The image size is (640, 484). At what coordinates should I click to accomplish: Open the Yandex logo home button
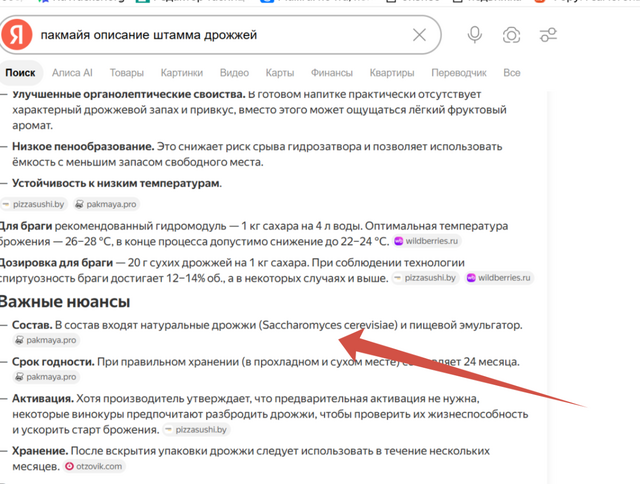17,35
